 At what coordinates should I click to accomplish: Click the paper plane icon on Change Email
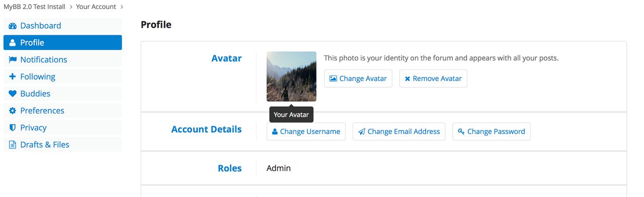click(x=361, y=132)
